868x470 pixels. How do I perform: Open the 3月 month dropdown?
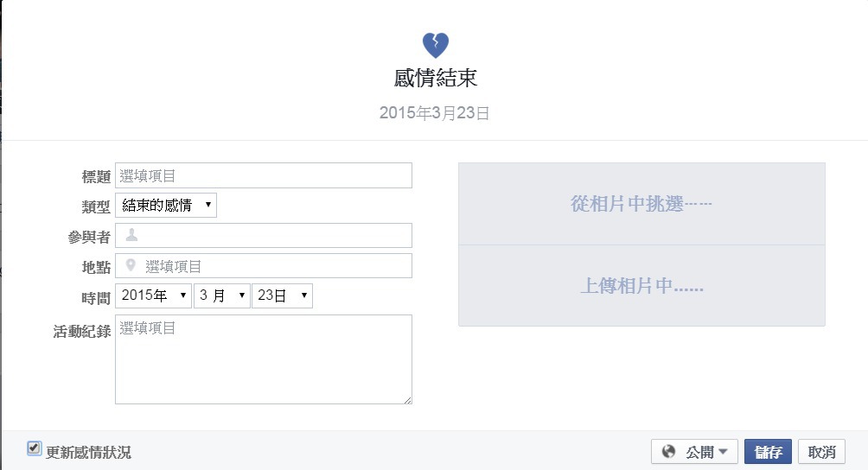point(222,295)
